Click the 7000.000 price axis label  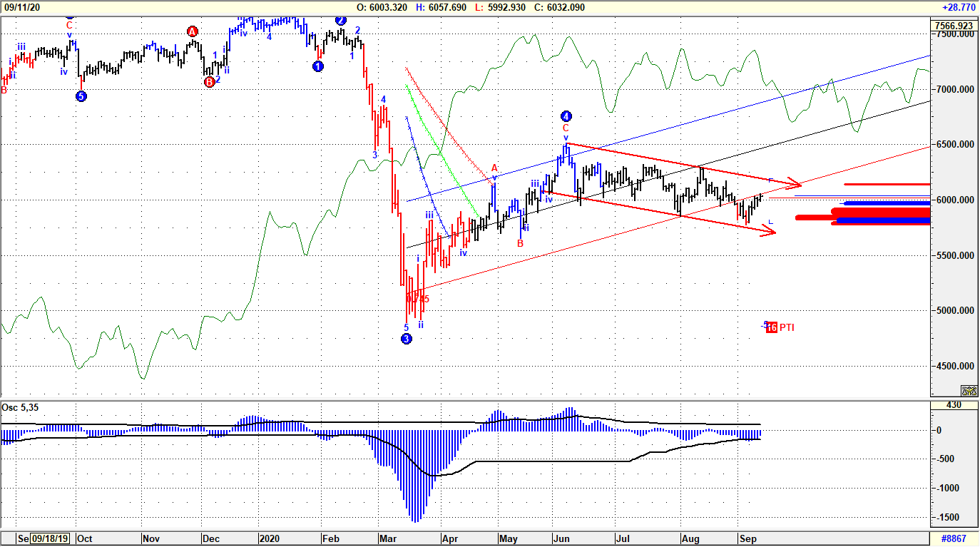click(955, 89)
